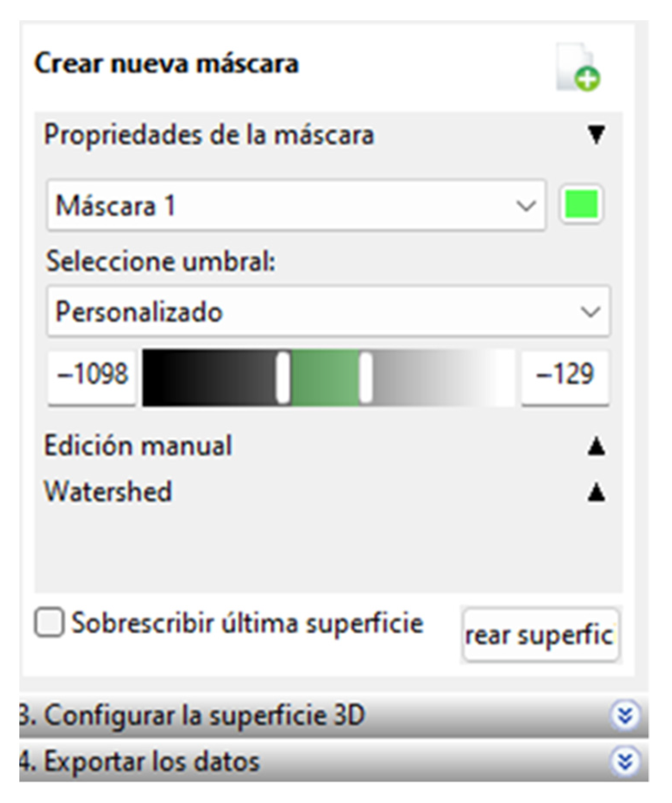Enable "Sobrescribir última superficie" checkbox
This screenshot has height=803, width=672.
pyautogui.click(x=49, y=623)
